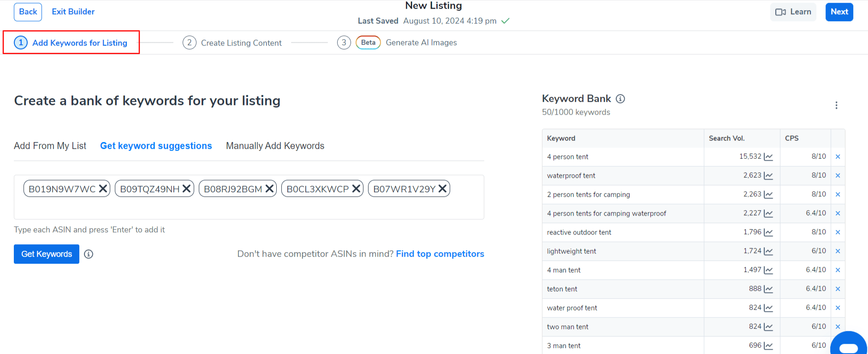
Task: Remove ASIN B0CL3XKWCP chip
Action: pyautogui.click(x=357, y=189)
